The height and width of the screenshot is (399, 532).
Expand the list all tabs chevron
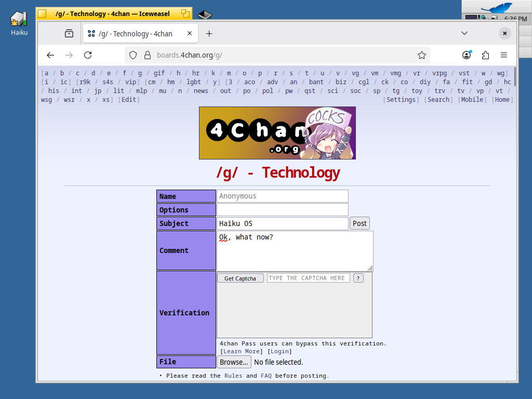tap(464, 33)
